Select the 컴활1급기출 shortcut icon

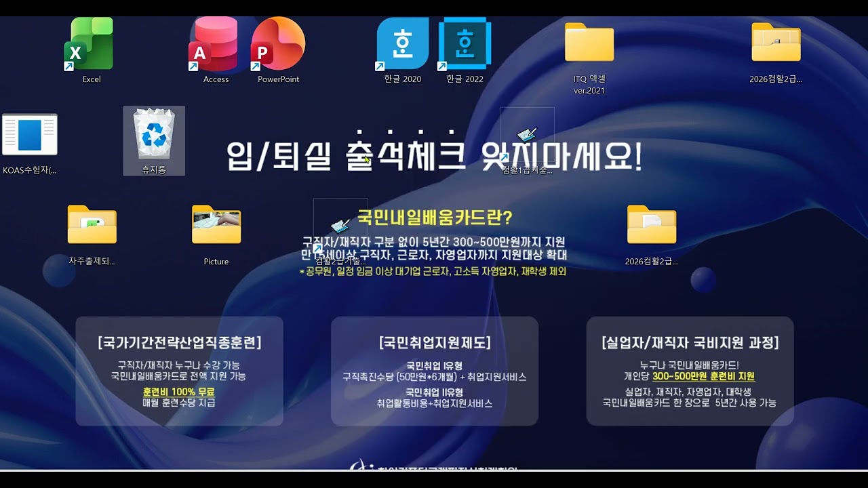click(527, 136)
